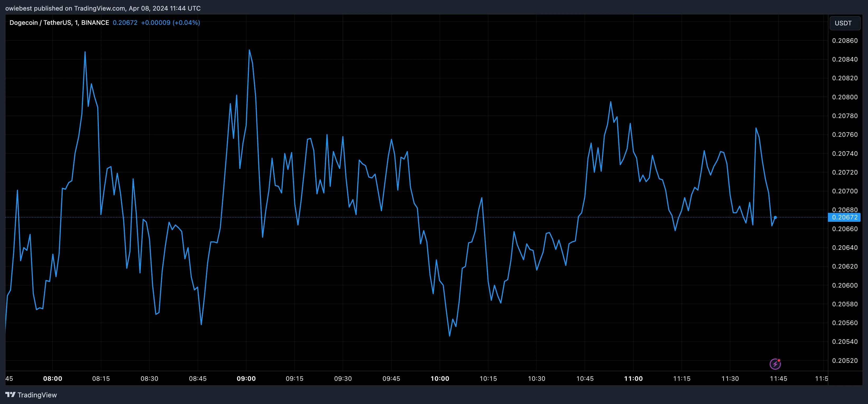This screenshot has width=868, height=404.
Task: Click the TradingView logo bottom left
Action: tap(31, 394)
